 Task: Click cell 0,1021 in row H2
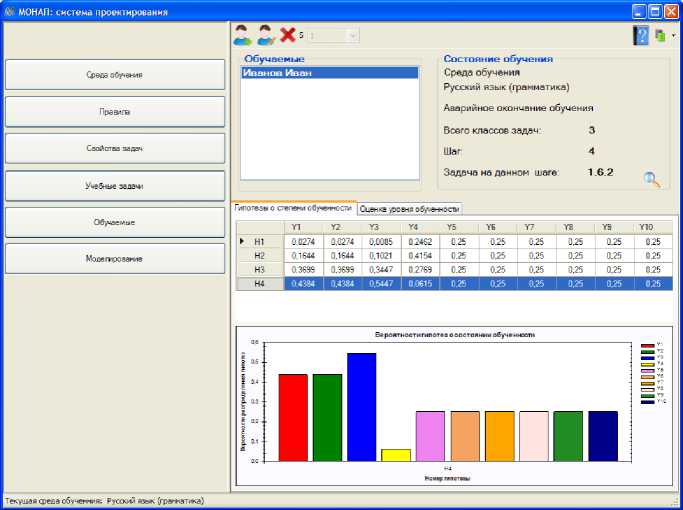381,256
